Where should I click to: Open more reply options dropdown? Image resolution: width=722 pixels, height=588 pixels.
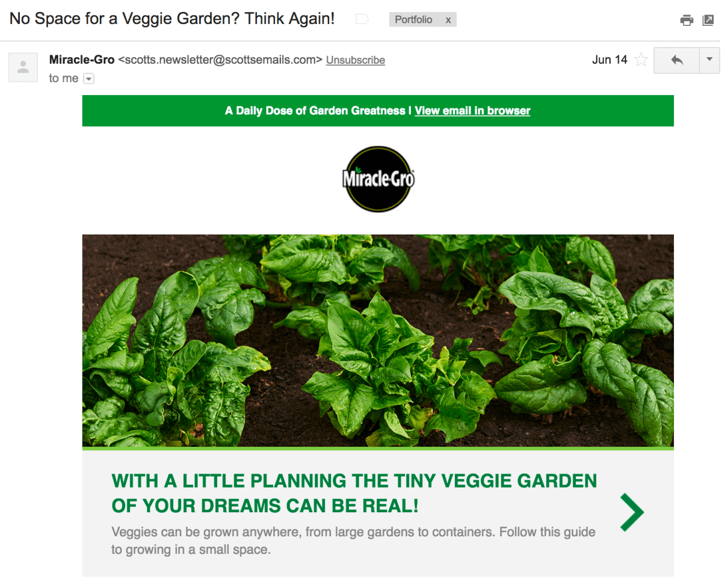click(x=709, y=60)
